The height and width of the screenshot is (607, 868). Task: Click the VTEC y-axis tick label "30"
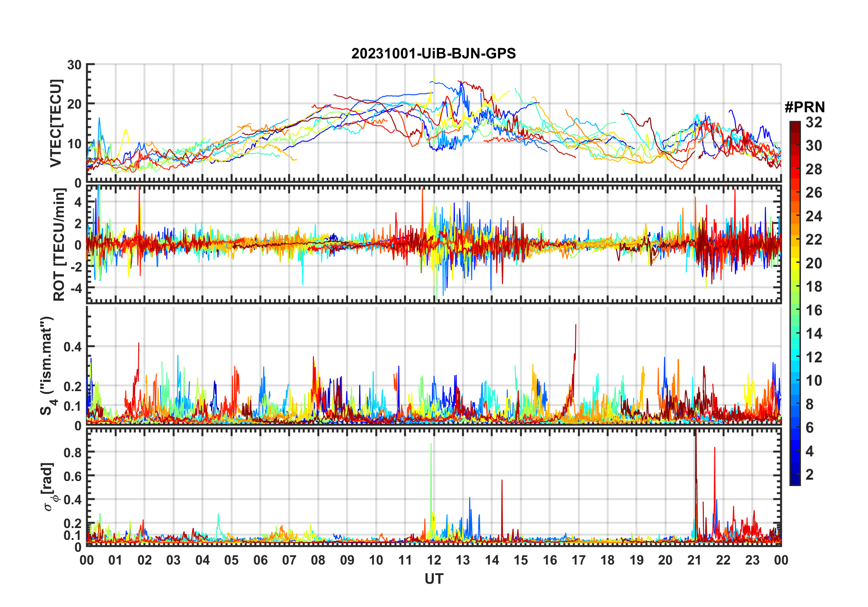(x=74, y=65)
